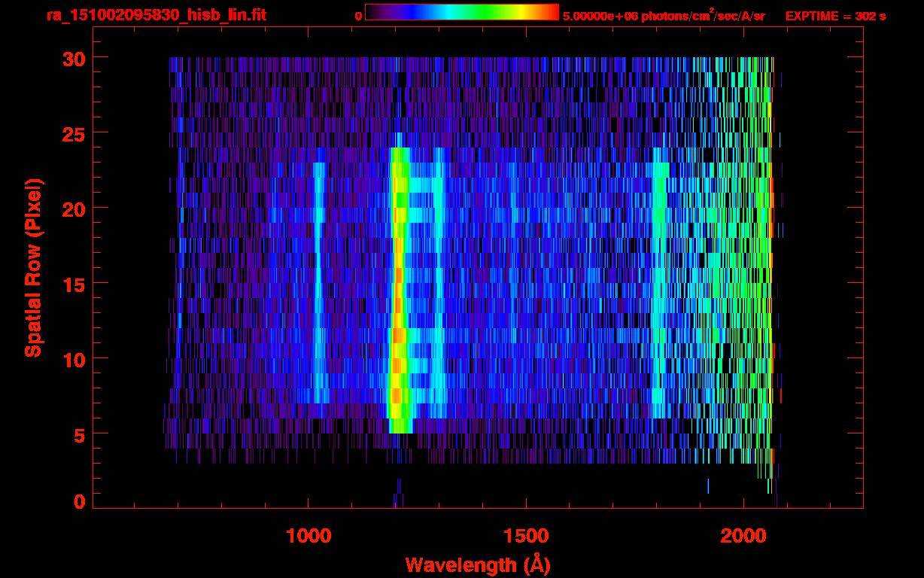This screenshot has height=578, width=924.
Task: Click the Spatial Row (Pixel) axis title
Action: [33, 268]
